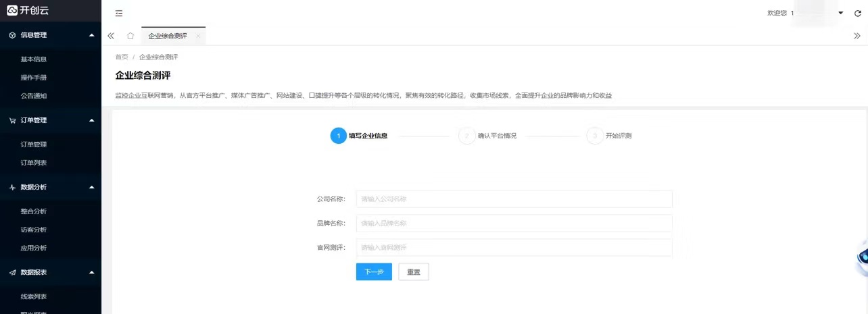Viewport: 868px width, 314px height.
Task: Collapse the 信息管理 menu section
Action: click(91, 35)
